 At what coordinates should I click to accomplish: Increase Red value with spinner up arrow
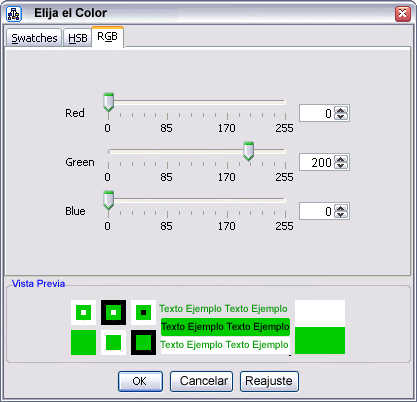point(340,110)
